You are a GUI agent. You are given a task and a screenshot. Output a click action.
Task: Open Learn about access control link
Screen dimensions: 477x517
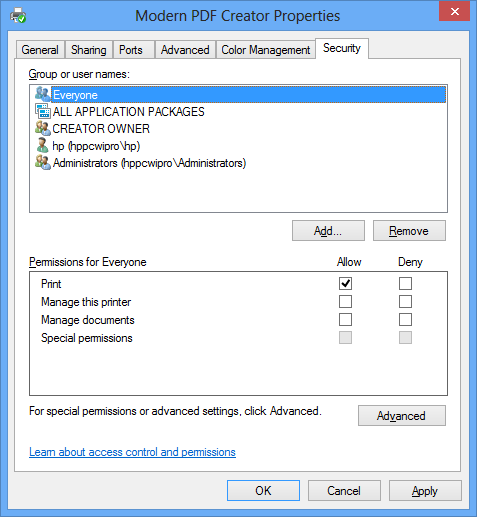coord(132,452)
